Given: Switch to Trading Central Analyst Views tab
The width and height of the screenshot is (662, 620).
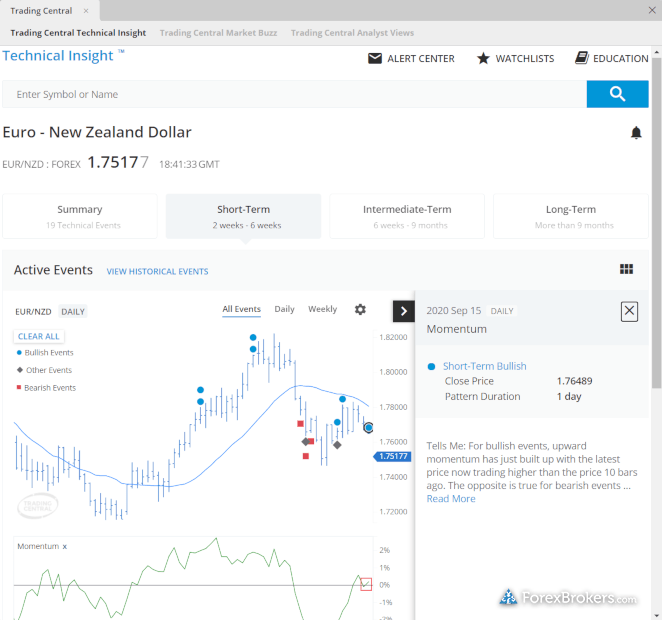Looking at the screenshot, I should 352,33.
